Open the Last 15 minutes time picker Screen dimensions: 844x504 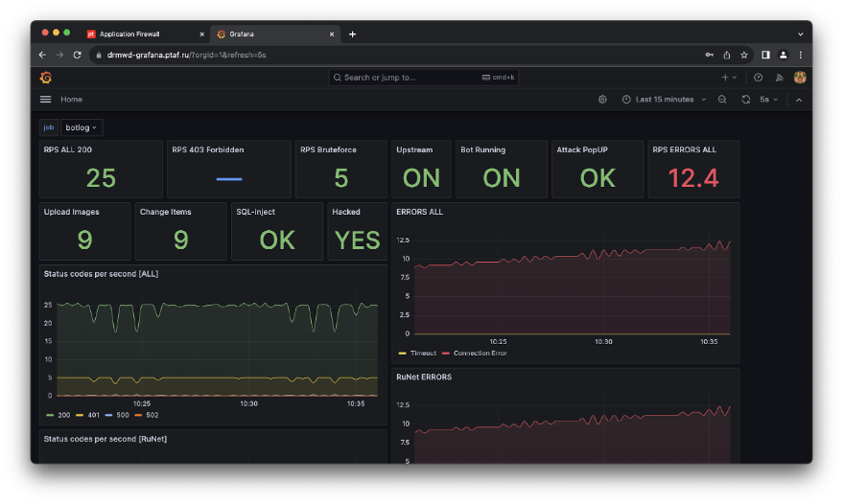664,100
